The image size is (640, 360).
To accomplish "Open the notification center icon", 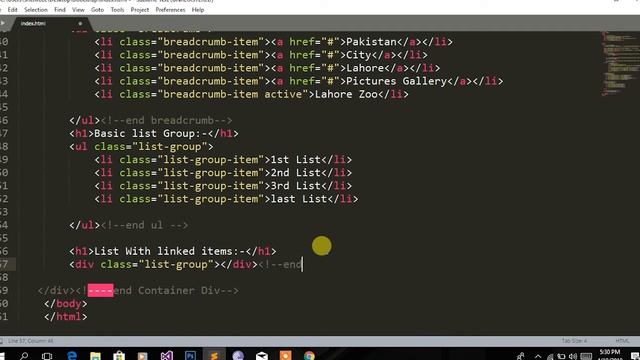I will pos(635,356).
